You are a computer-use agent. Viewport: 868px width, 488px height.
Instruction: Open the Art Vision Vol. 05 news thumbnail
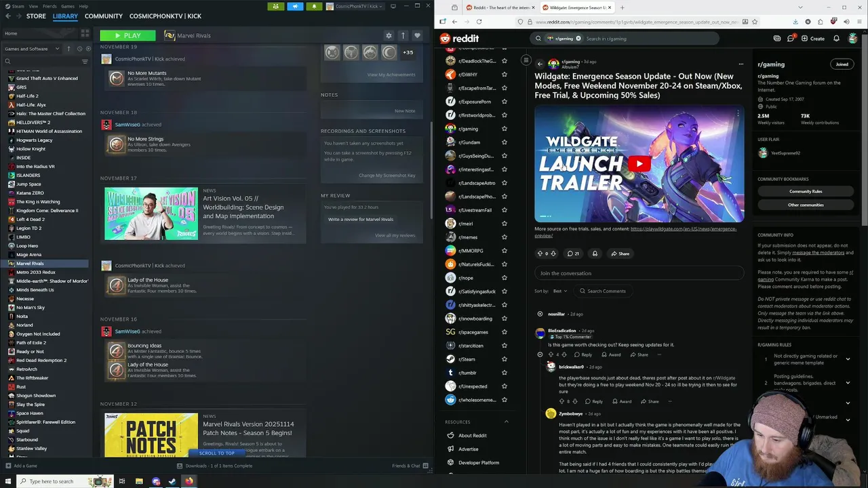[x=151, y=213]
